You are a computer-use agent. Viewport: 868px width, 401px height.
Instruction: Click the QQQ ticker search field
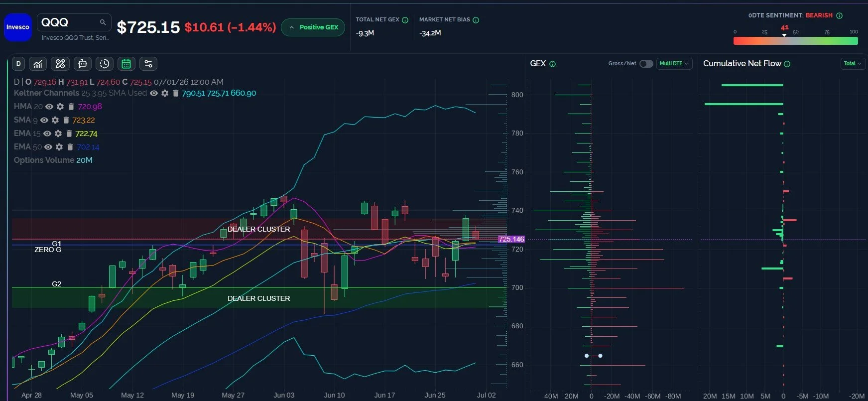coord(73,22)
